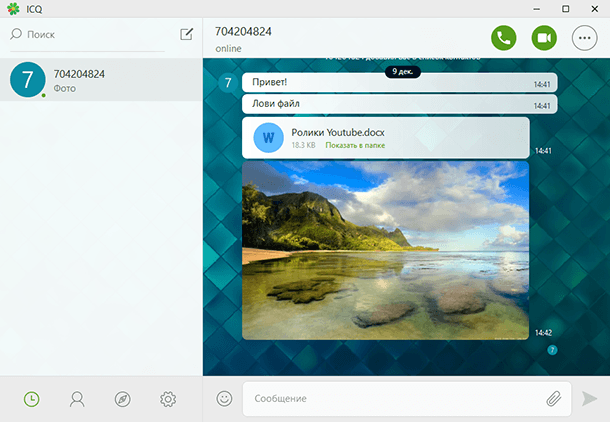
Task: Open settings gear icon
Action: (x=168, y=399)
